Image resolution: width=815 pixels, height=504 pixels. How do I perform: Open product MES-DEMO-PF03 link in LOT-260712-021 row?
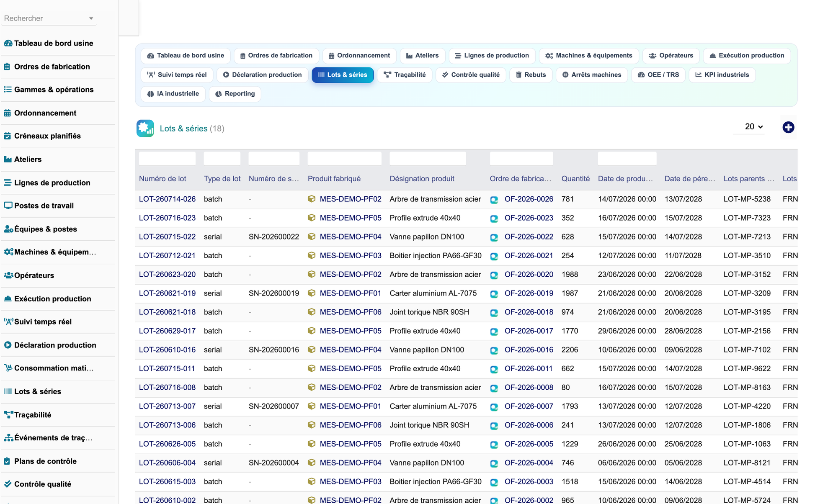coord(351,256)
